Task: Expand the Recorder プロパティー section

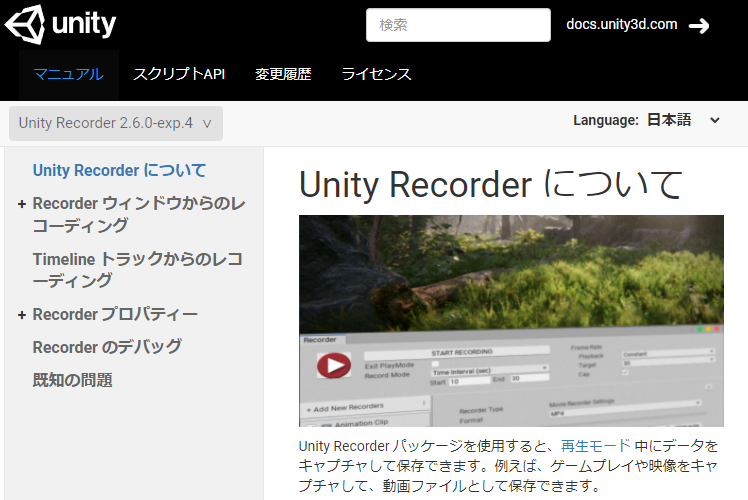Action: point(21,315)
